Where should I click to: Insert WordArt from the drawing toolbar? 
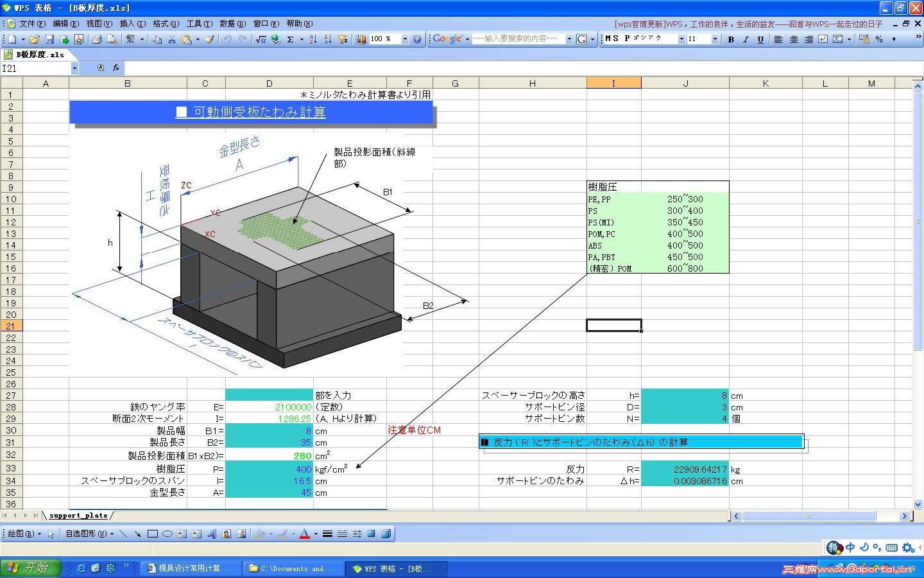[212, 534]
